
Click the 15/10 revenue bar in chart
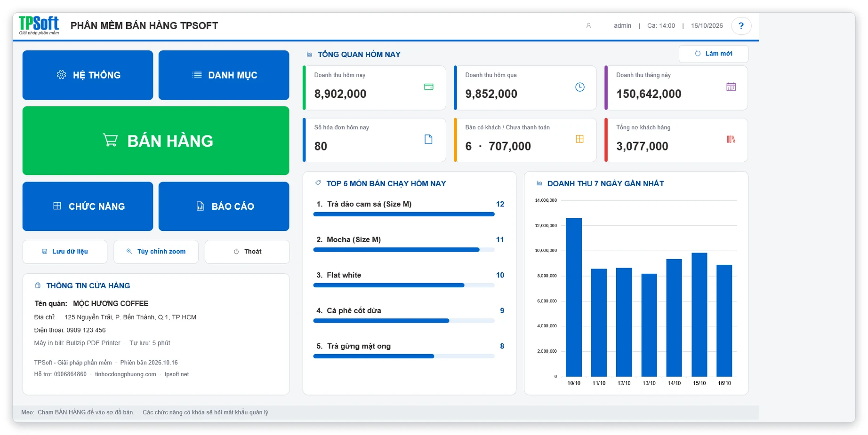coord(699,315)
